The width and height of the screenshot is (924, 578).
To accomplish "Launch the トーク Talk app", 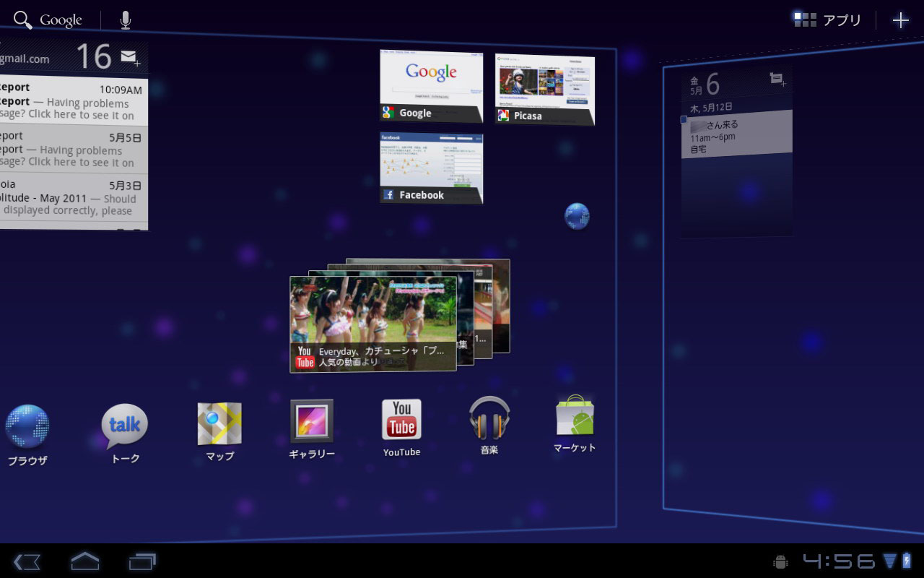I will [125, 433].
